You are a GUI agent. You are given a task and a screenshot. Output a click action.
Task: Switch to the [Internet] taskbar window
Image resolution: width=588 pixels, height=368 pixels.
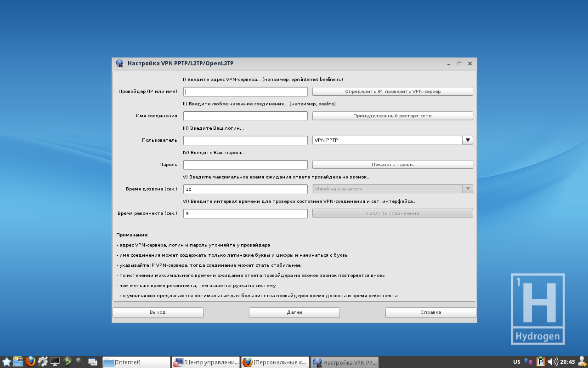click(136, 362)
